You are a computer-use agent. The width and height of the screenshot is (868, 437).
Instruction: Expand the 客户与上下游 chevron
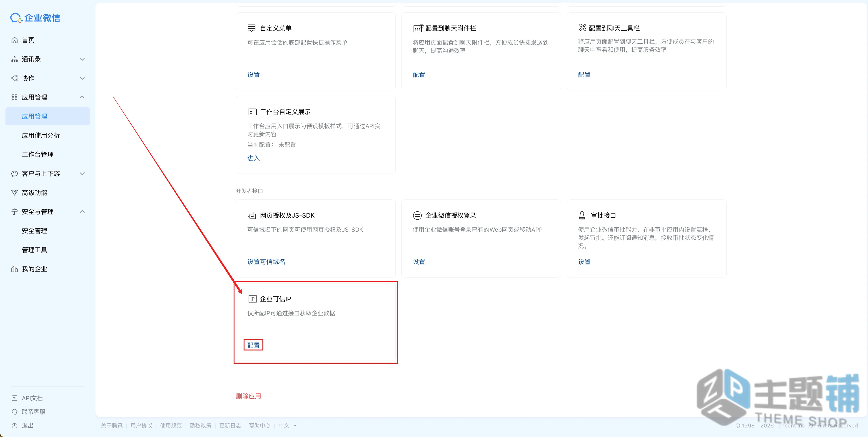(x=82, y=174)
